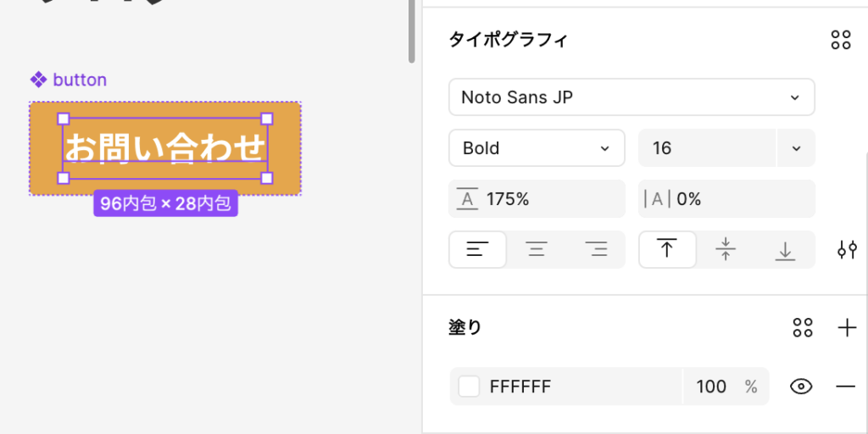Image resolution: width=868 pixels, height=434 pixels.
Task: Align text to middle vertically
Action: coord(726,250)
